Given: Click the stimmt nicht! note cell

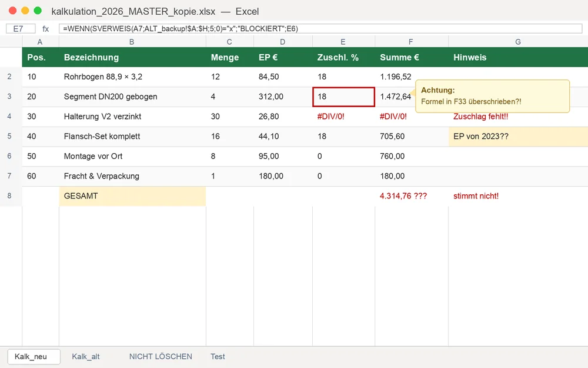Looking at the screenshot, I should [x=518, y=196].
